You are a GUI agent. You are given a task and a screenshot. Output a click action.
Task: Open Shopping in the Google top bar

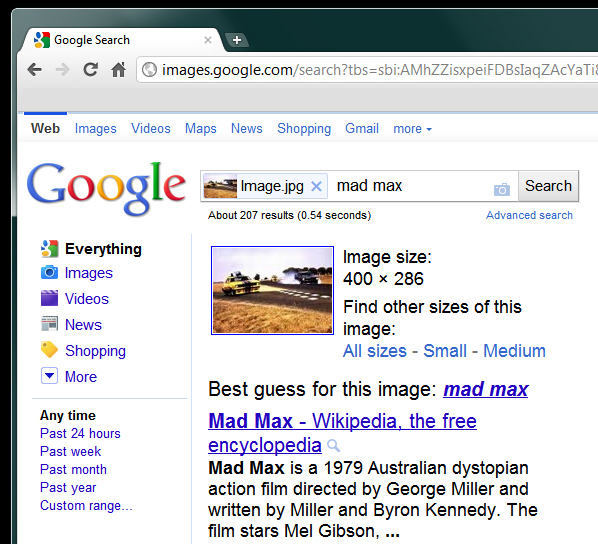[304, 129]
